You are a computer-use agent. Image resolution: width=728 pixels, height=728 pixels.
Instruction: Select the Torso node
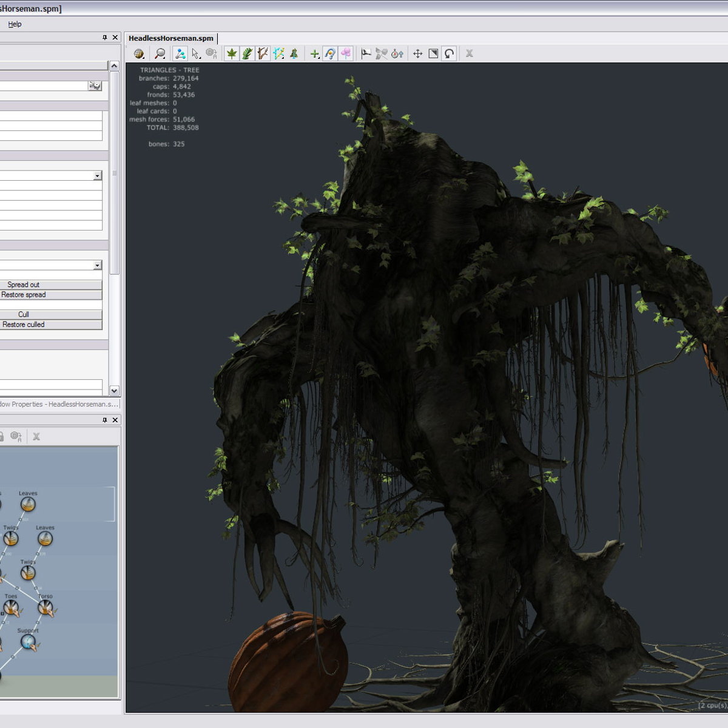(x=45, y=607)
